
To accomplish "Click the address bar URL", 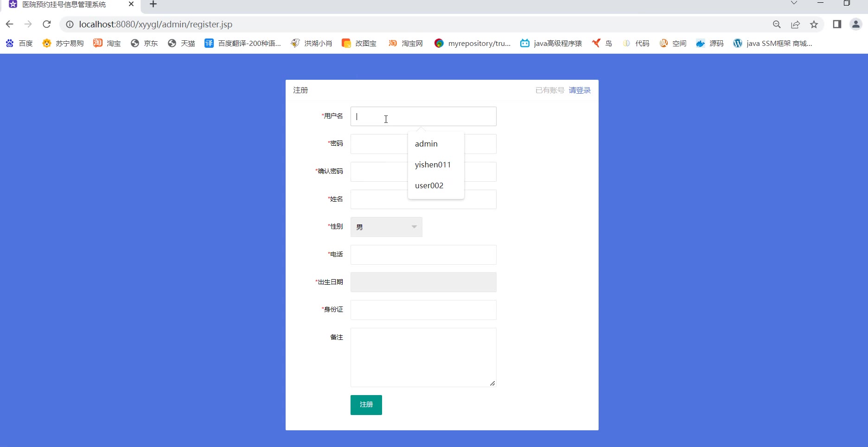I will [155, 24].
